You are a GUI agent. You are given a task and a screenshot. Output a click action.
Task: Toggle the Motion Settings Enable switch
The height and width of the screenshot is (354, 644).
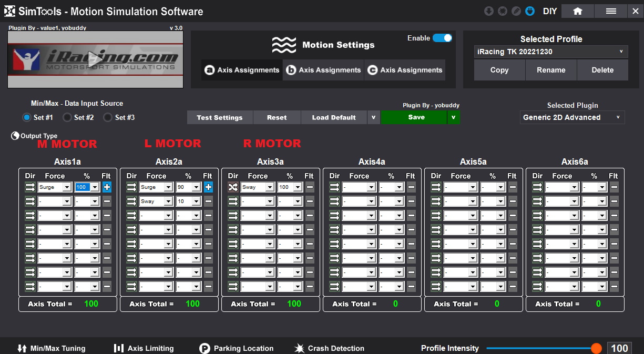442,38
